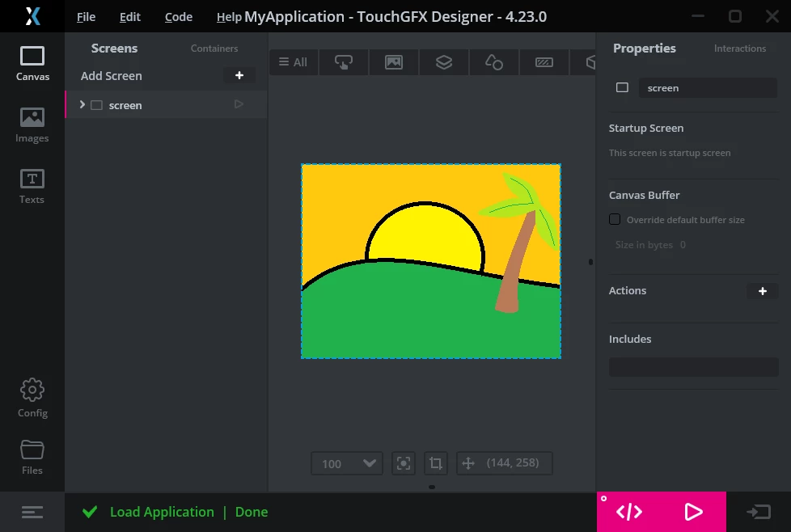Click the Run Target arrow icon
The width and height of the screenshot is (791, 532).
tap(759, 512)
